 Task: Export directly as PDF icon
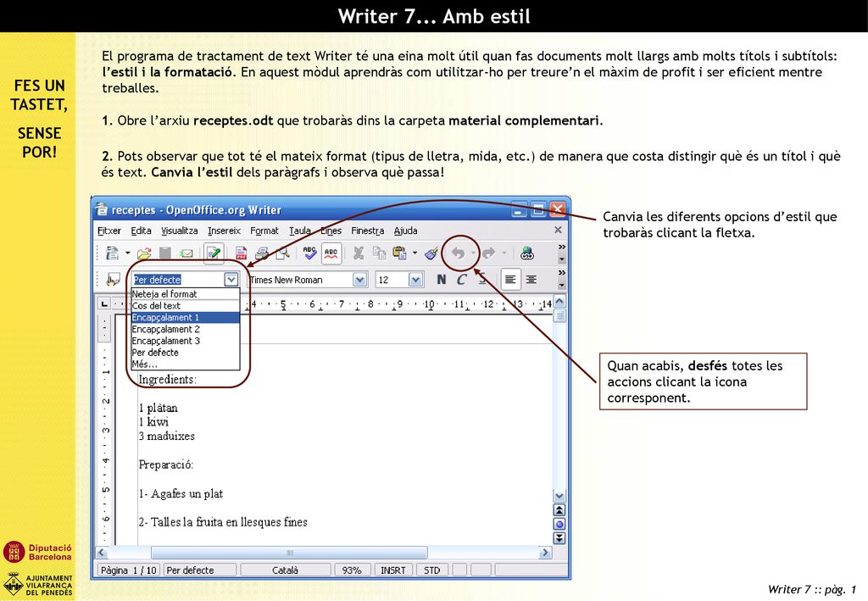[241, 253]
